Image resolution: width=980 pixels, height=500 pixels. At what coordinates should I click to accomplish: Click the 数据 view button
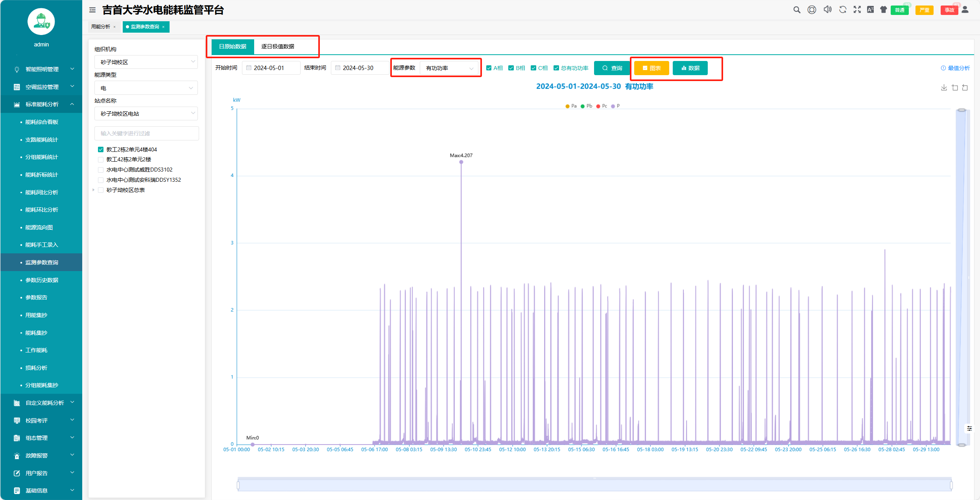coord(690,68)
